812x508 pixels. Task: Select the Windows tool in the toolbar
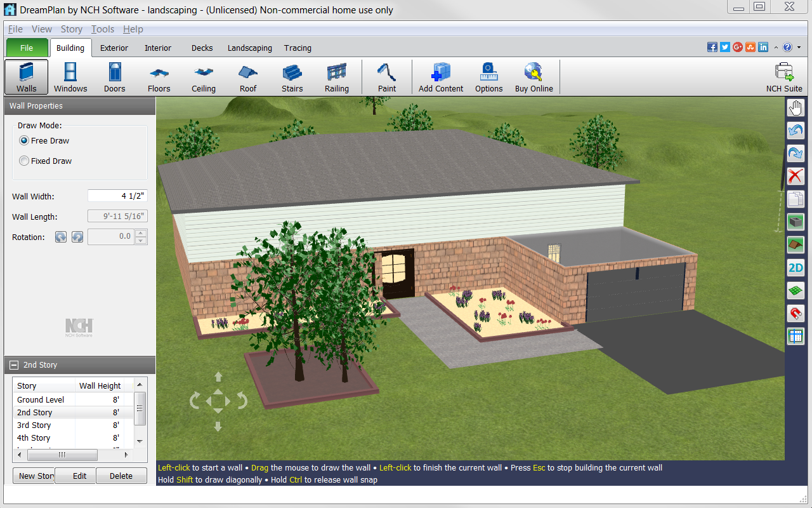[x=70, y=77]
